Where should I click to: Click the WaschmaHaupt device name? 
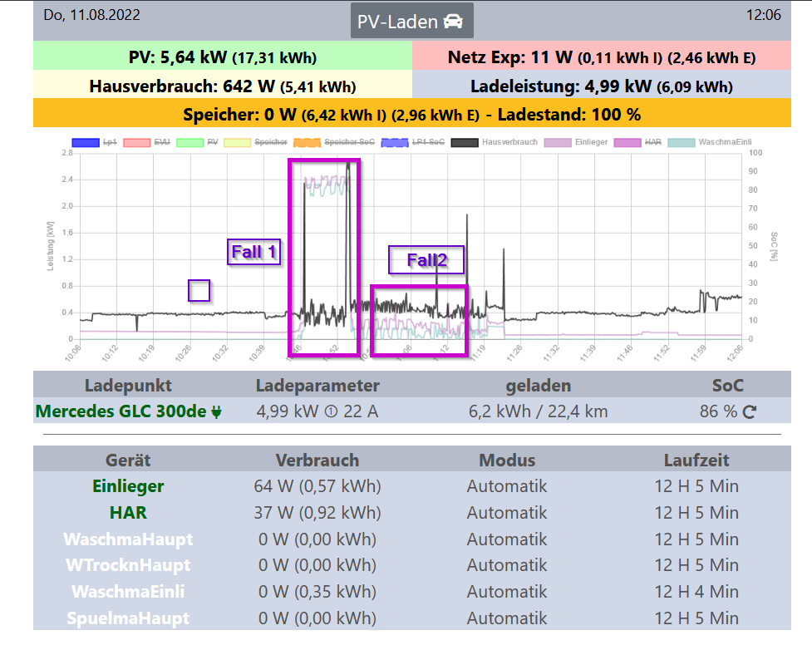128,539
